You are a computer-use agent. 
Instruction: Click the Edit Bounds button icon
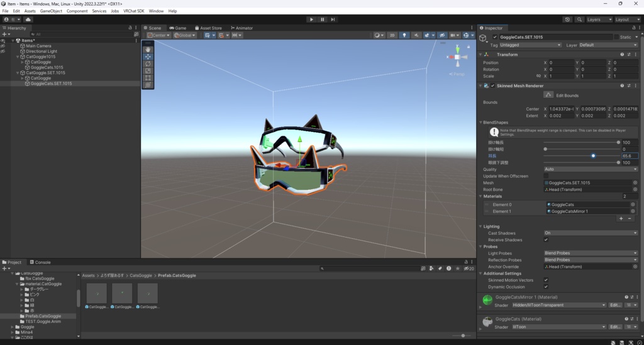pos(548,95)
